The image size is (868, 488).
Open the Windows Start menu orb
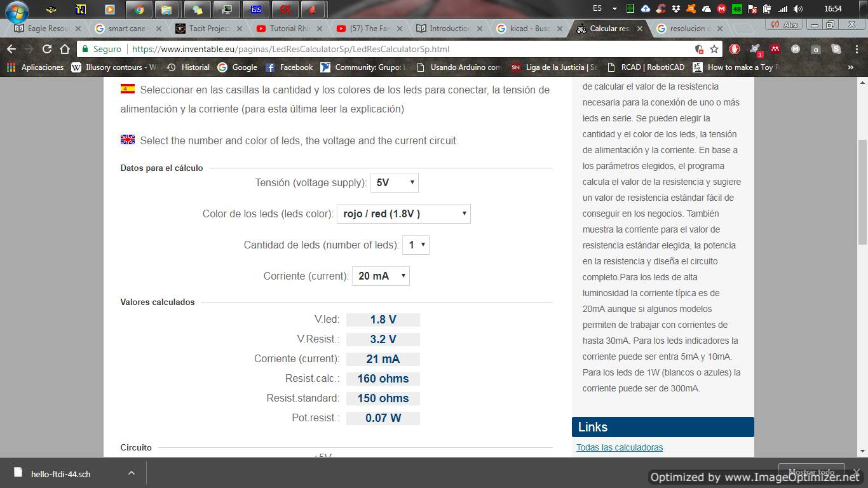(x=17, y=11)
